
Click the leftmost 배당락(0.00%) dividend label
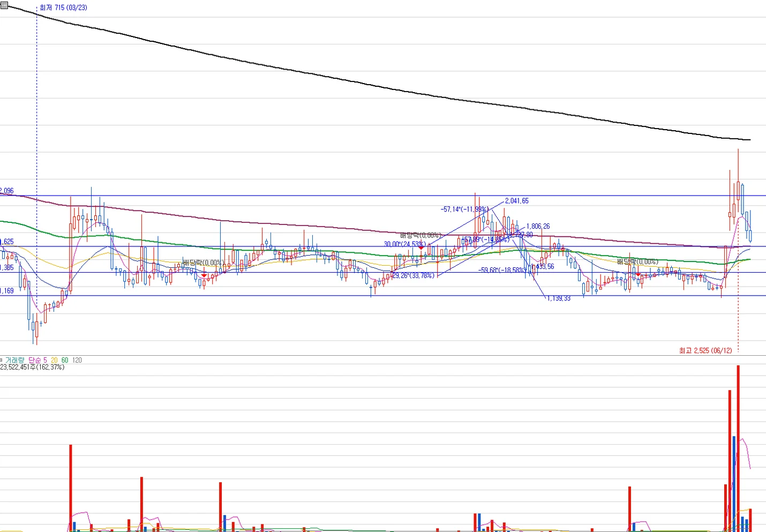point(204,263)
